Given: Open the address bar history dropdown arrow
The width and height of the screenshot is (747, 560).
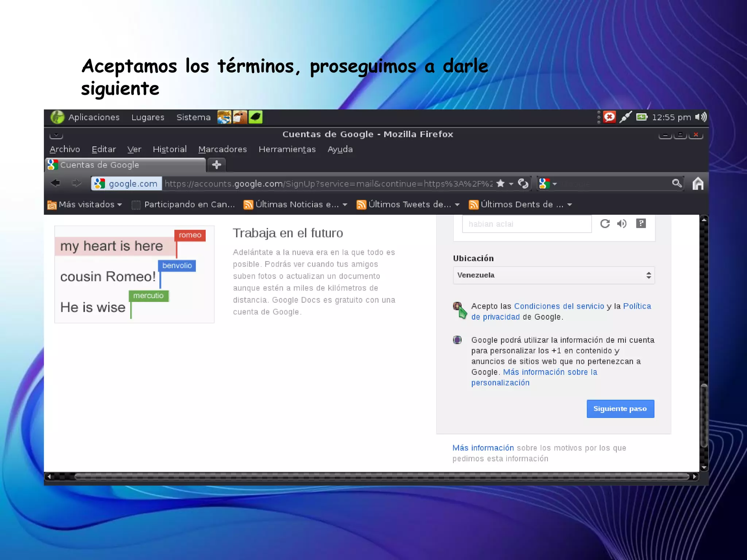Looking at the screenshot, I should point(511,184).
